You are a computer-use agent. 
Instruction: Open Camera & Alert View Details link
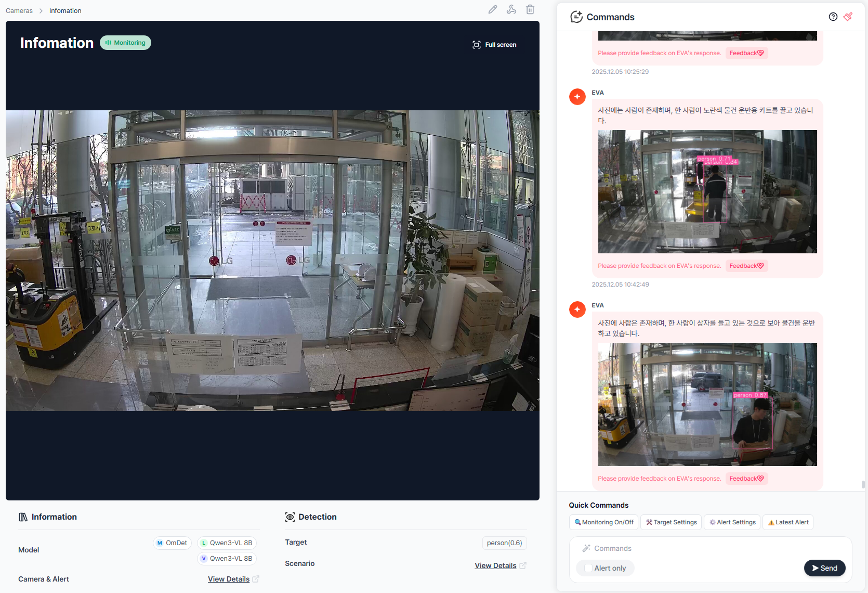[x=229, y=579]
